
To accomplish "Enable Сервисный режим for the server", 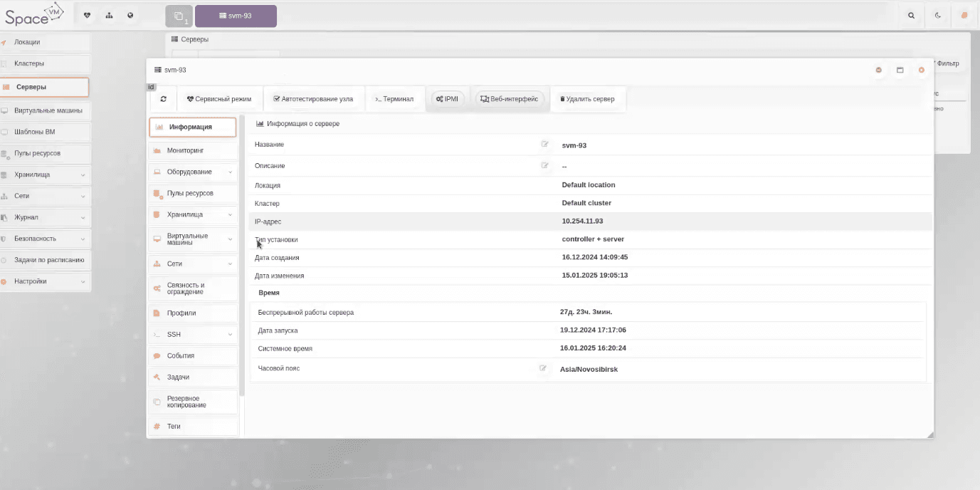I will pyautogui.click(x=218, y=99).
